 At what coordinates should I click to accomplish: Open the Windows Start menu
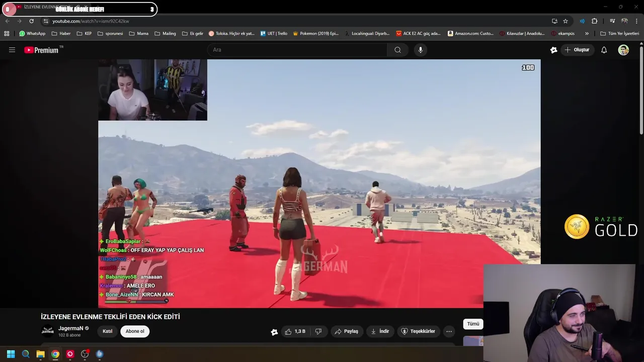tap(11, 354)
